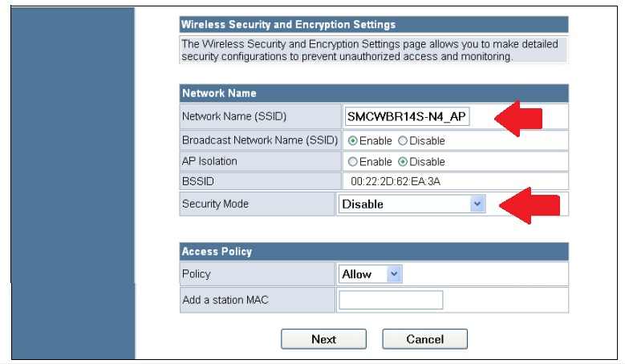Click the Access Policy section header
Viewport: 625px width, 364px height.
pyautogui.click(x=217, y=252)
